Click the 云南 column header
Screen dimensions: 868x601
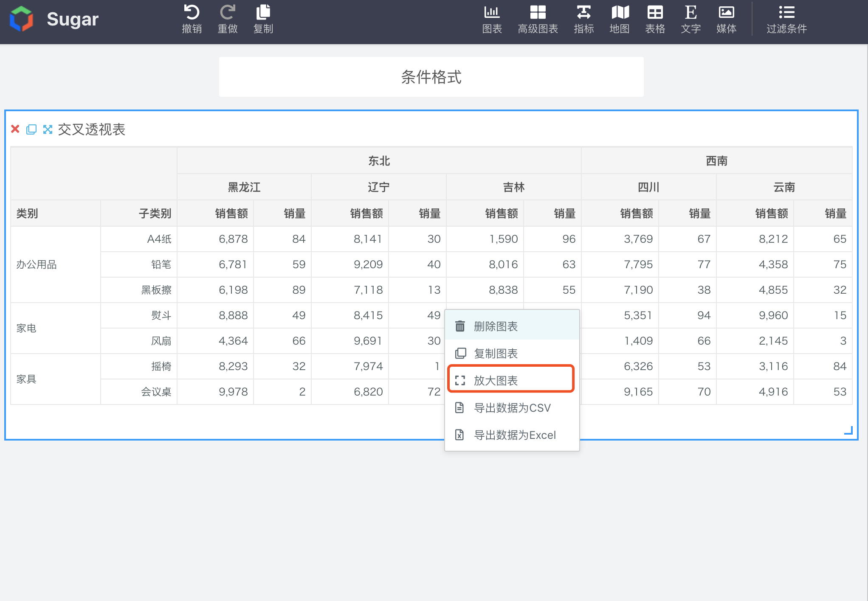[784, 187]
